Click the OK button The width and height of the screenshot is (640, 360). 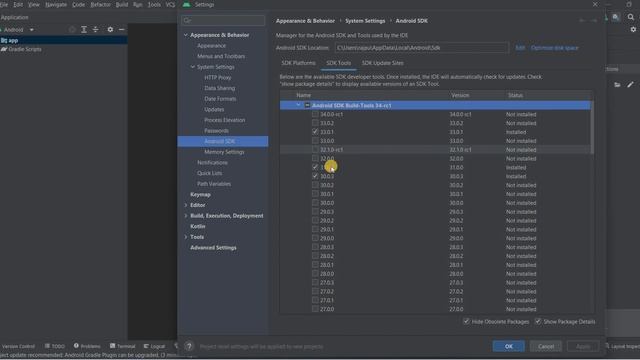tap(509, 346)
